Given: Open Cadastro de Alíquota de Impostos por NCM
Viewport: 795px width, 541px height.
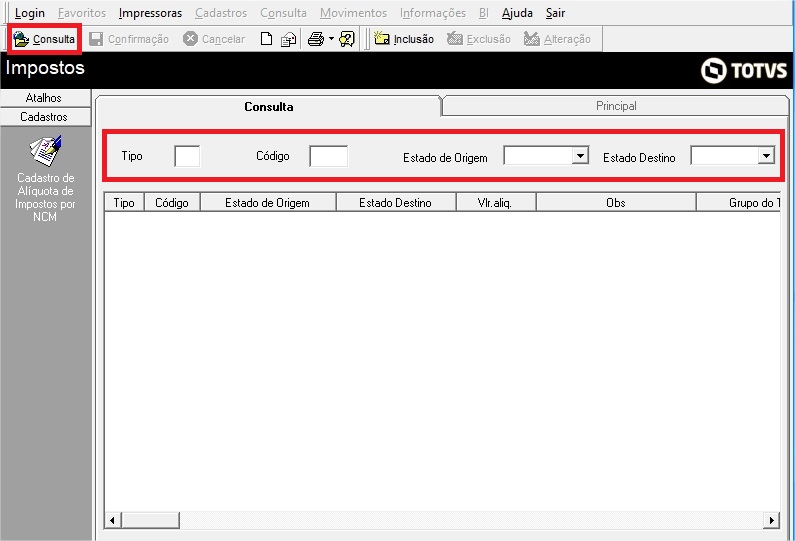Looking at the screenshot, I should tap(45, 179).
